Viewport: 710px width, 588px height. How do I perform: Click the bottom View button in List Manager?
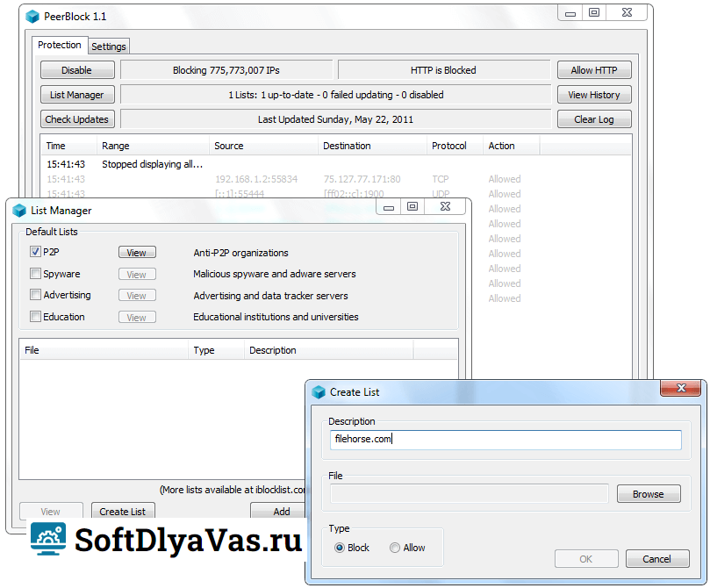pos(51,511)
